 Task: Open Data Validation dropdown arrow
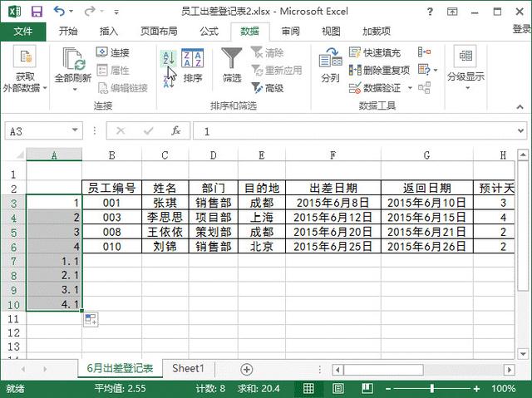410,88
